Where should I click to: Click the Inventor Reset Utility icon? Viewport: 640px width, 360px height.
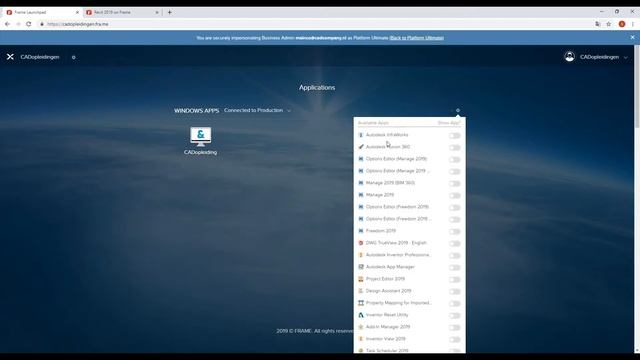(x=361, y=315)
